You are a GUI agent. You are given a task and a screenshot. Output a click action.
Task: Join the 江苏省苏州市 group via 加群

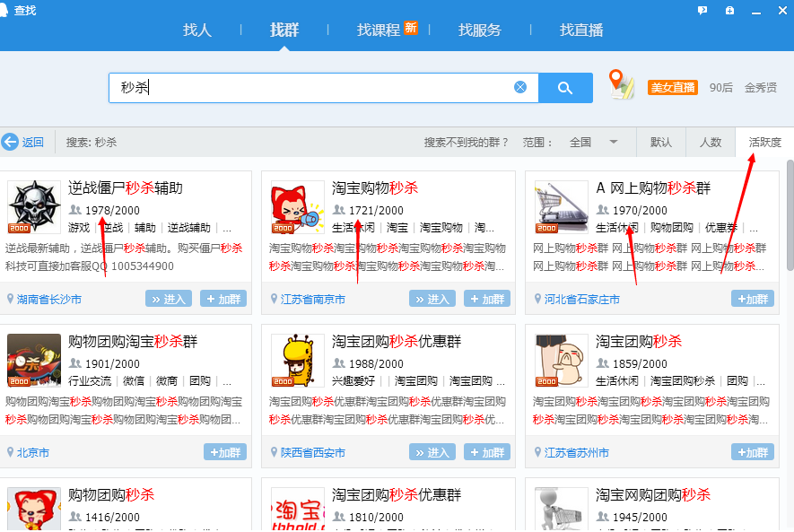pos(753,452)
